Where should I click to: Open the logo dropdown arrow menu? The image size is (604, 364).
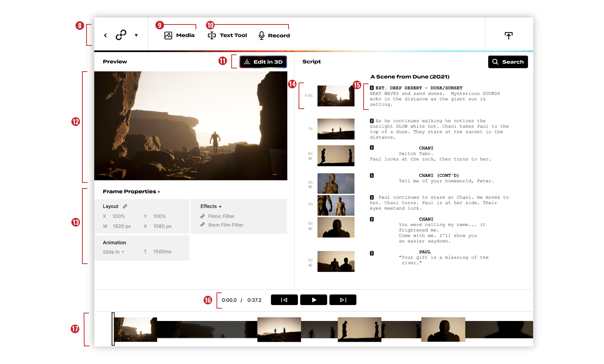(136, 36)
